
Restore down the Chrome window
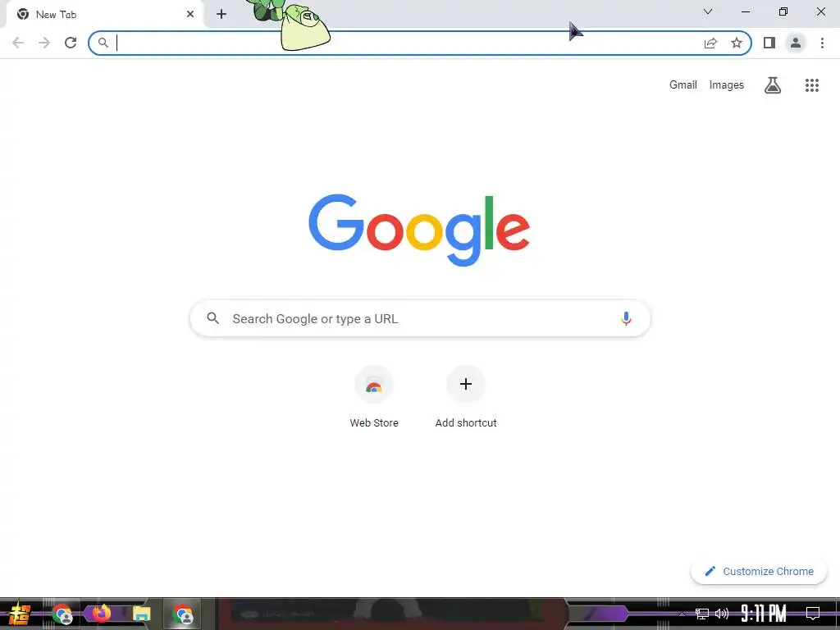783,11
